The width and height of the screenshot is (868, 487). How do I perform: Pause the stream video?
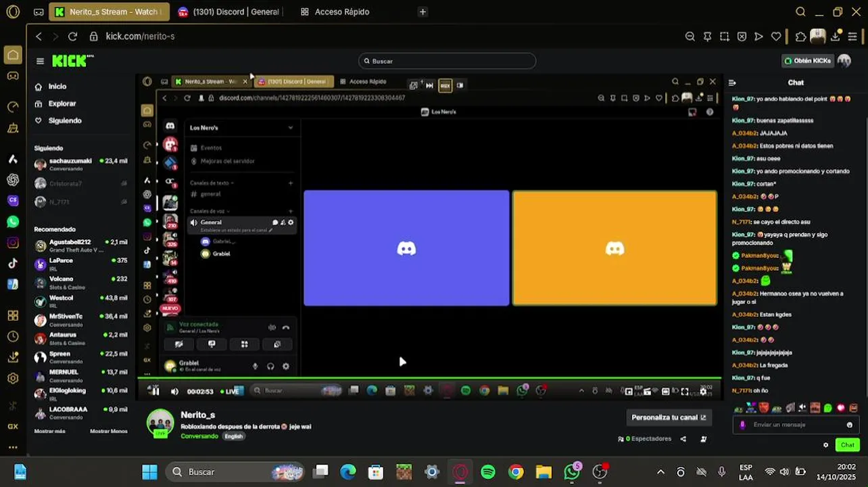tap(155, 390)
